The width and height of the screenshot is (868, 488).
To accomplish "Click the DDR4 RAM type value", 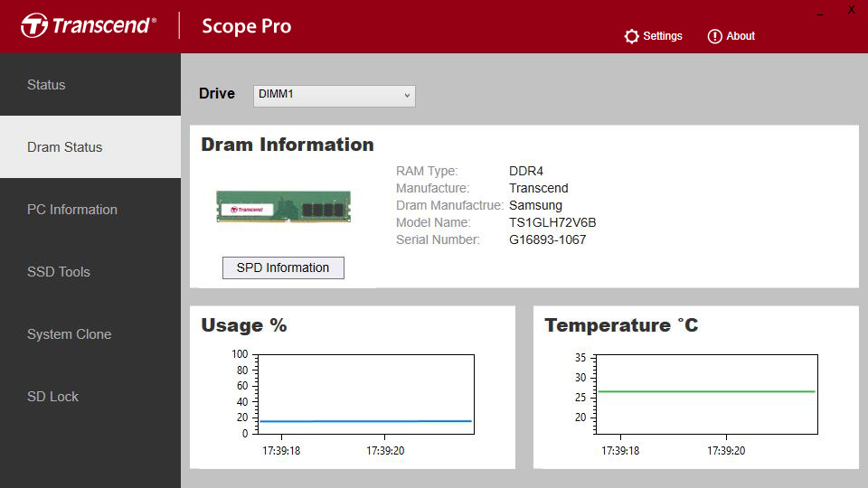I will point(526,171).
